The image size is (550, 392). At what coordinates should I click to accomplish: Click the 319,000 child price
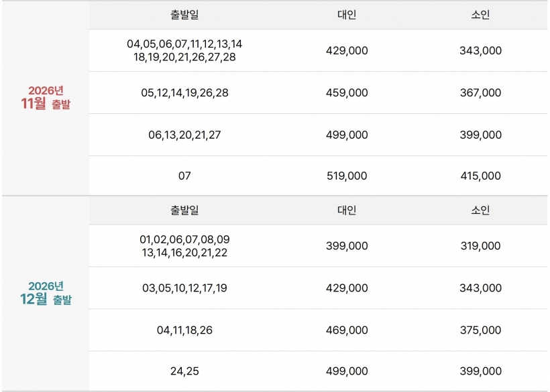(480, 246)
